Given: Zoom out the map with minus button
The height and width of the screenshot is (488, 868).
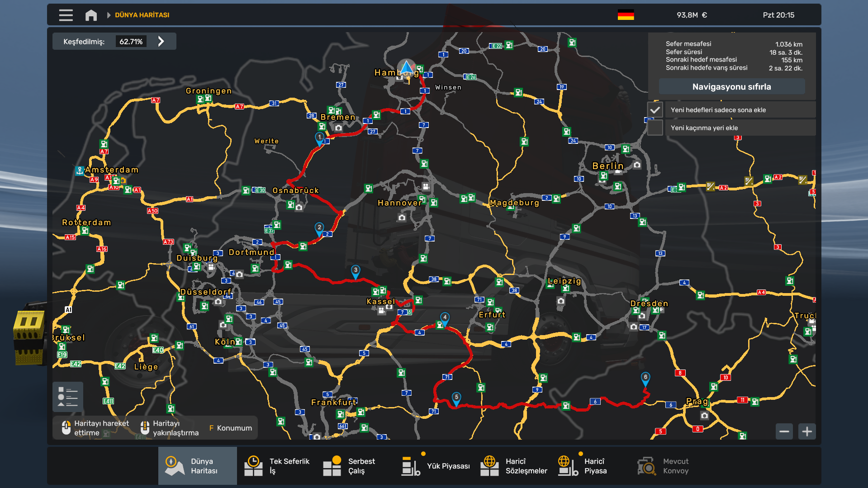Looking at the screenshot, I should click(784, 431).
